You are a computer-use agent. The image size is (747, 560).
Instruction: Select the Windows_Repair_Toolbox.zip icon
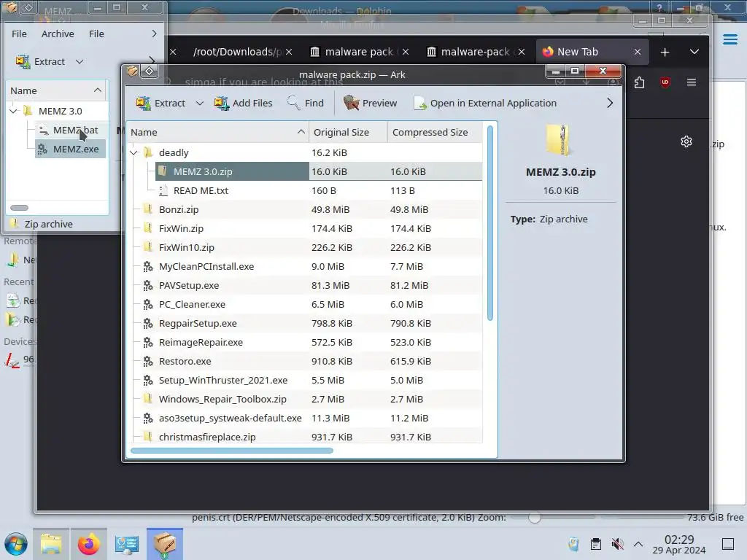coord(148,399)
